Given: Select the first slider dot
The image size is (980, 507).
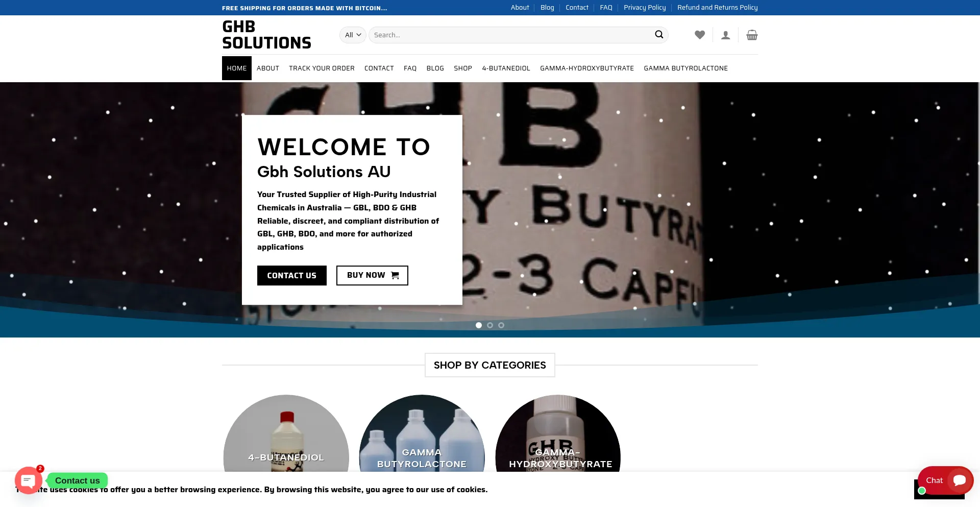Looking at the screenshot, I should tap(479, 325).
